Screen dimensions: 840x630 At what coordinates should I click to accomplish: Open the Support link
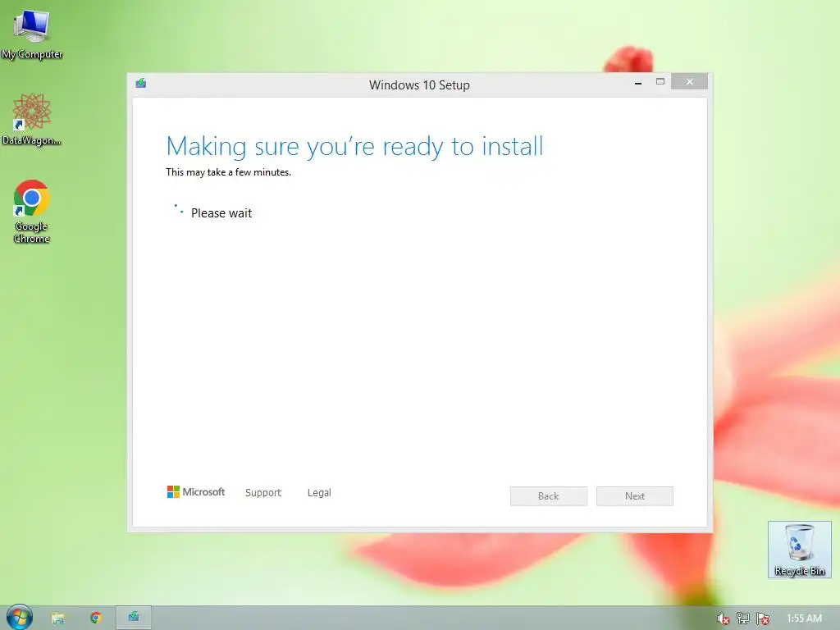(x=263, y=493)
